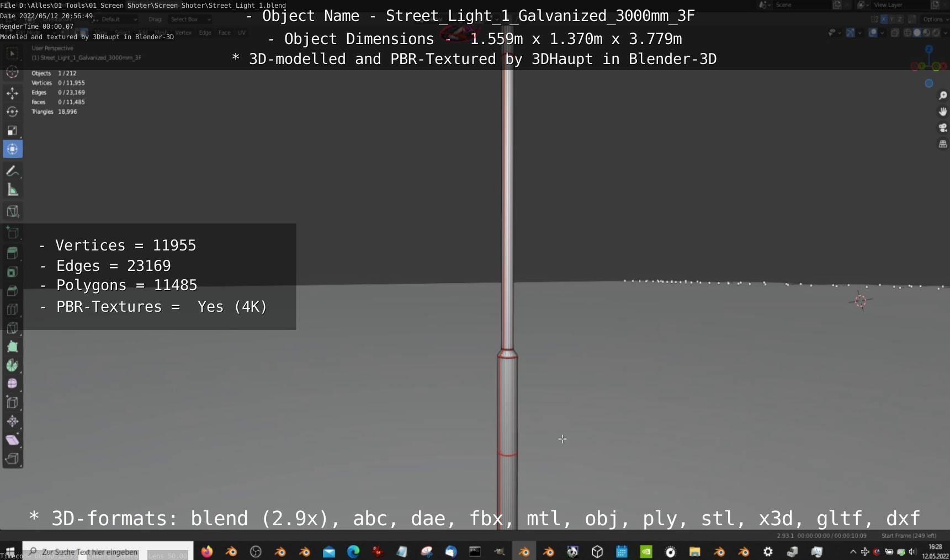Viewport: 950px width, 560px height.
Task: Select the Select Box tool
Action: tap(12, 54)
